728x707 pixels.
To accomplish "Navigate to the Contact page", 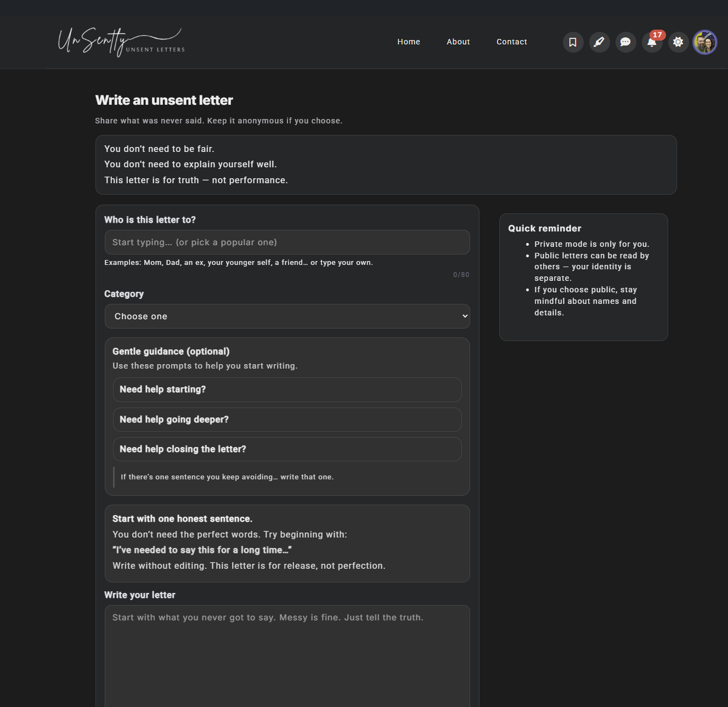I will click(511, 42).
